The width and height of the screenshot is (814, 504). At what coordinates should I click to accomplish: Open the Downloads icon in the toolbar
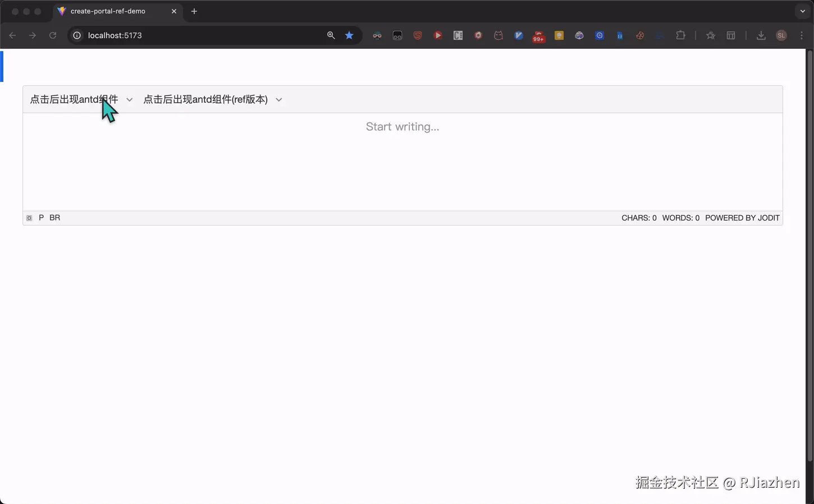pyautogui.click(x=761, y=35)
